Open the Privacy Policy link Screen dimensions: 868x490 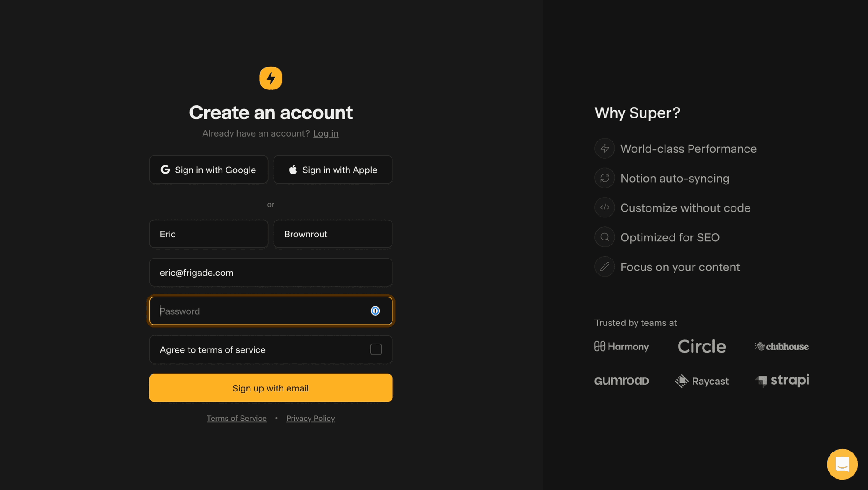tap(310, 419)
